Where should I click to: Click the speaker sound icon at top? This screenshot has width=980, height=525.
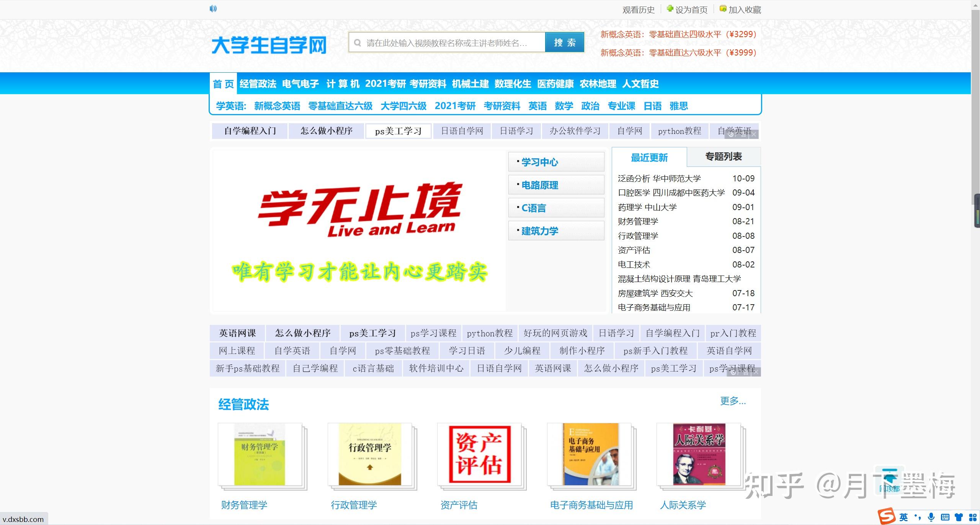213,8
